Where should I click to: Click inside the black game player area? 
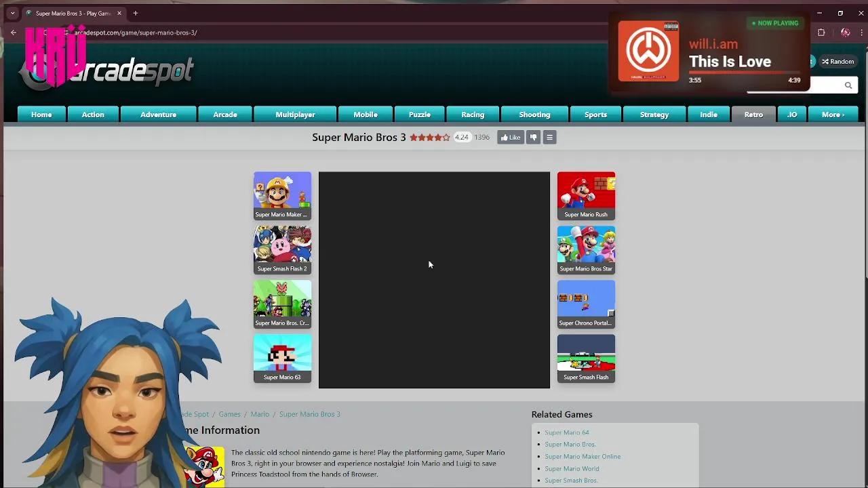click(434, 280)
